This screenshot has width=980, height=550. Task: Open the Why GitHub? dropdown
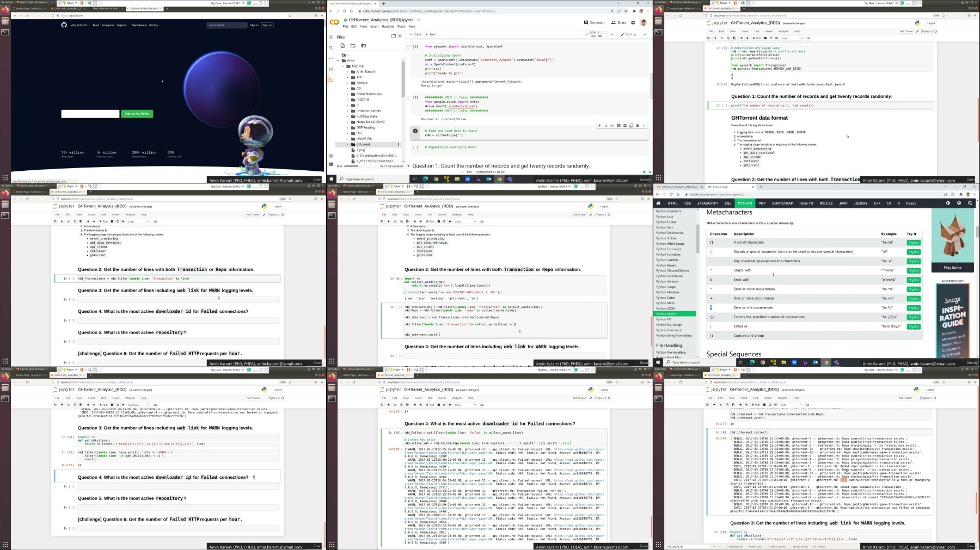click(79, 25)
